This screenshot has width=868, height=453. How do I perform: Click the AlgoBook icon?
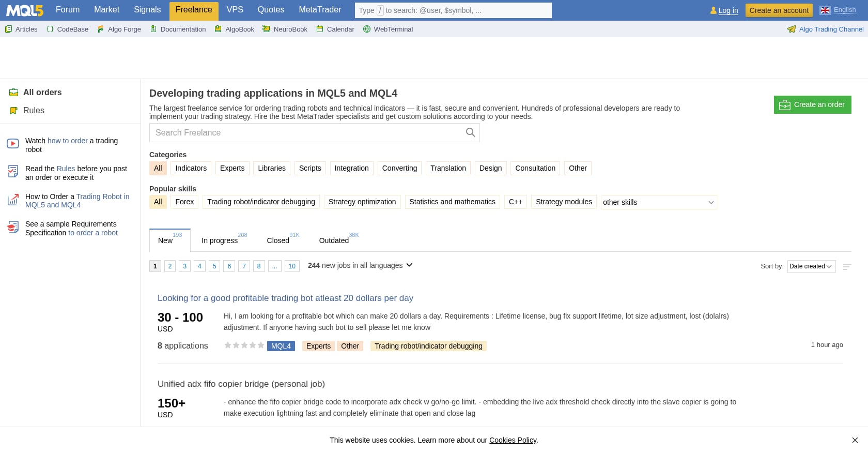(x=218, y=29)
